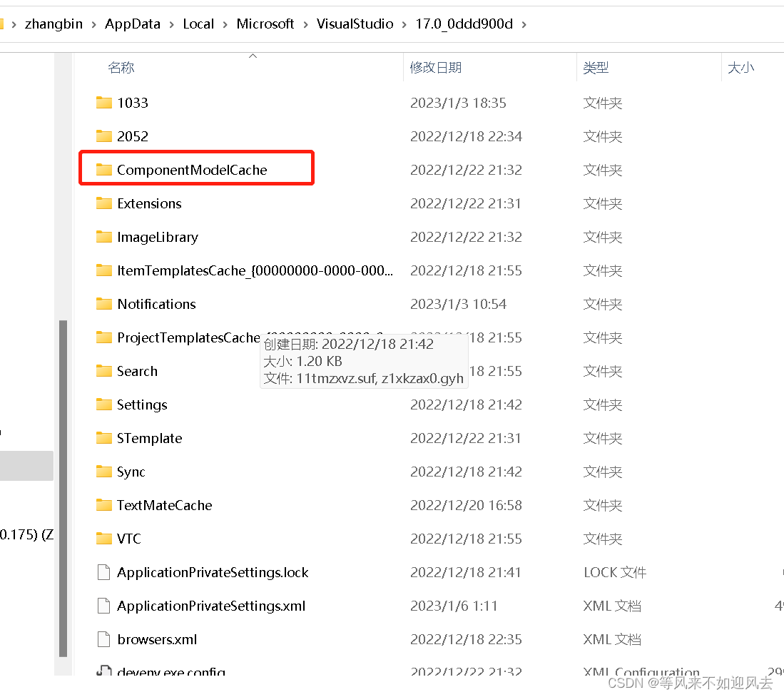Click the 2023/1/3 18:35 date of 1033
This screenshot has height=697, width=784.
tap(458, 103)
